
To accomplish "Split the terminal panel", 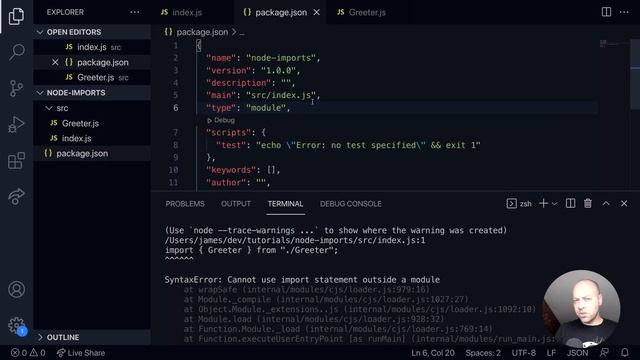I will click(570, 203).
